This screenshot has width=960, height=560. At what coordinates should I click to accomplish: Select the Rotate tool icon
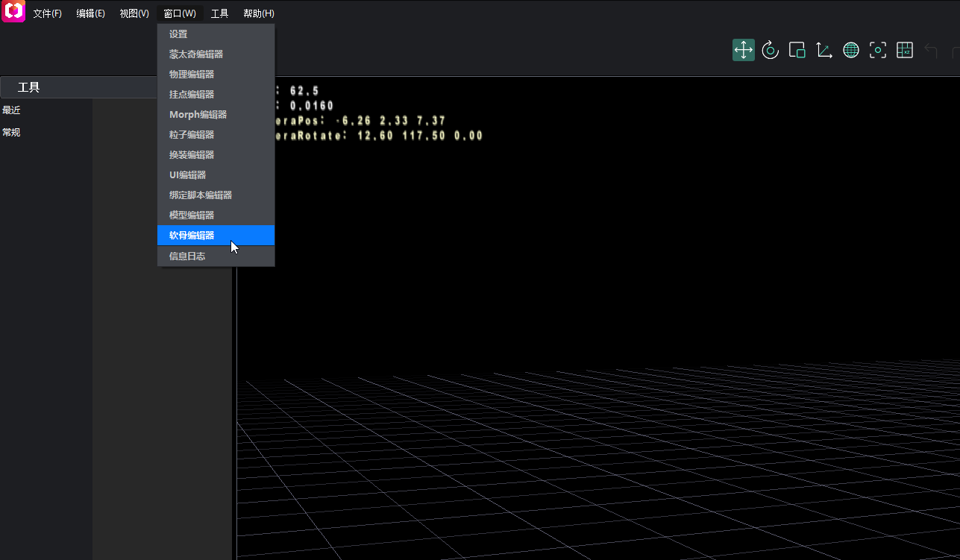[771, 50]
